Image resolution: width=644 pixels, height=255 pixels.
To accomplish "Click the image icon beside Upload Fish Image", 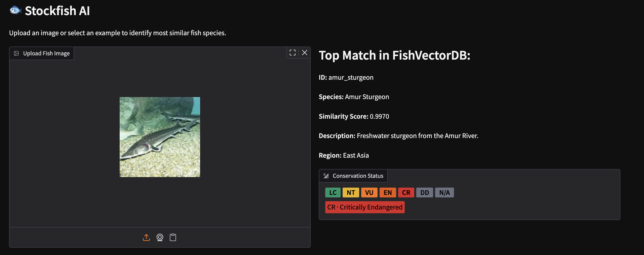I will (16, 53).
